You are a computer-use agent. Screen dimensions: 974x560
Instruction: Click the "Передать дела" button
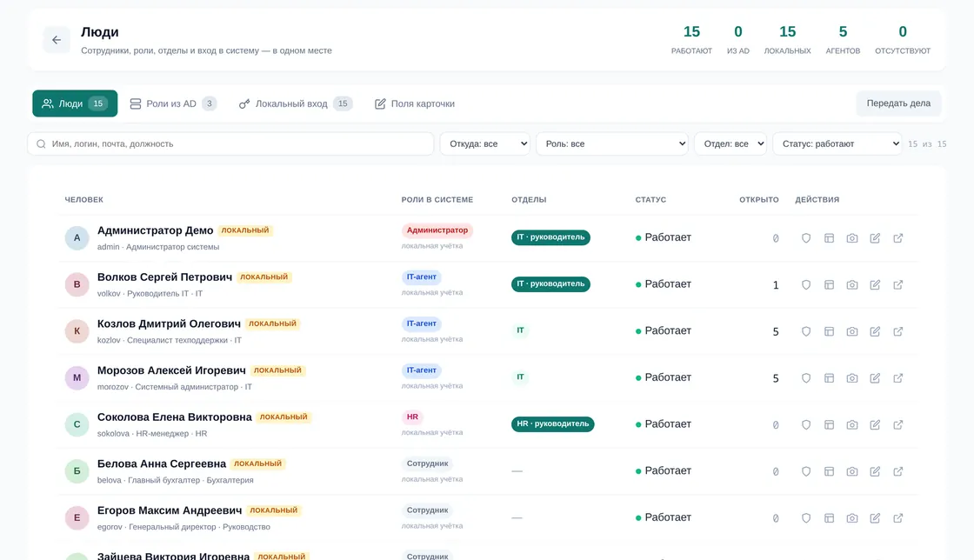coord(898,103)
